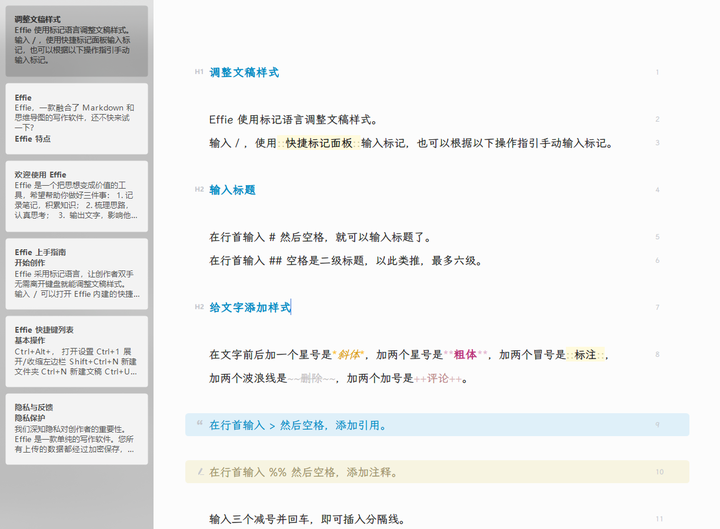Click the H2 marker beside 输入标题
Image resolution: width=720 pixels, height=529 pixels.
click(x=199, y=189)
